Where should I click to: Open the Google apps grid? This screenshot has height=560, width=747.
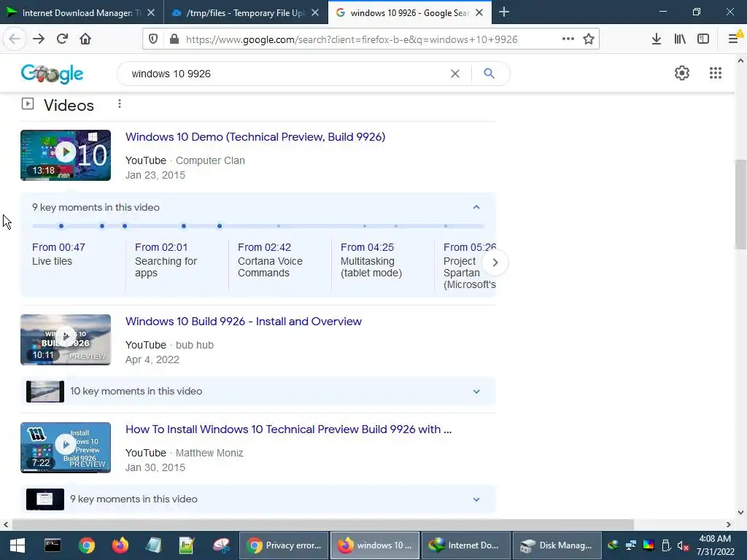tap(716, 73)
